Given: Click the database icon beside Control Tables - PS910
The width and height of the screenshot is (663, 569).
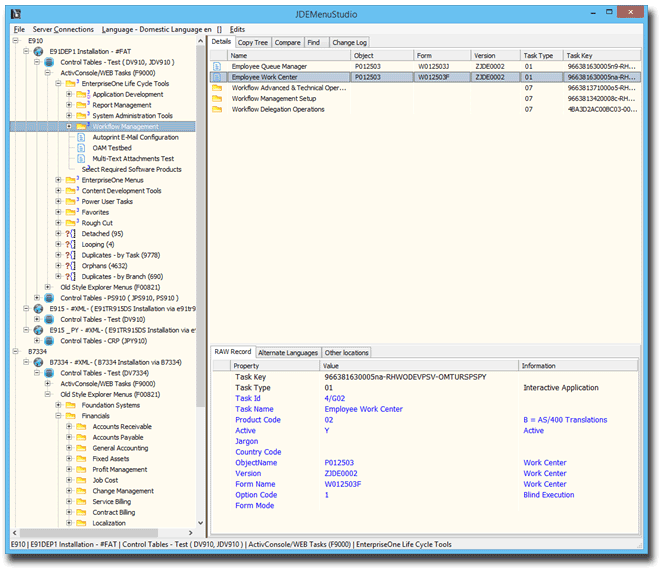Looking at the screenshot, I should pos(49,298).
